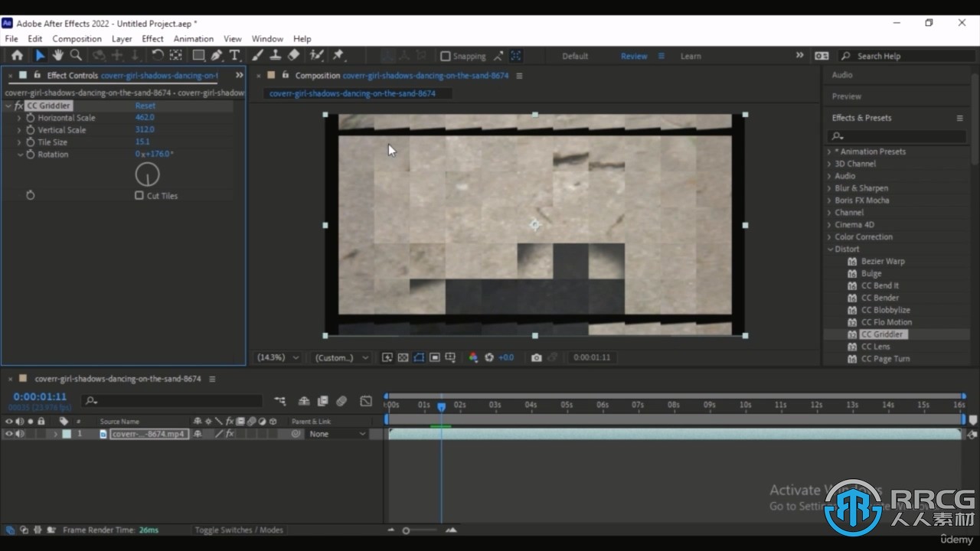980x551 pixels.
Task: Collapse the Distort effects category
Action: 829,249
